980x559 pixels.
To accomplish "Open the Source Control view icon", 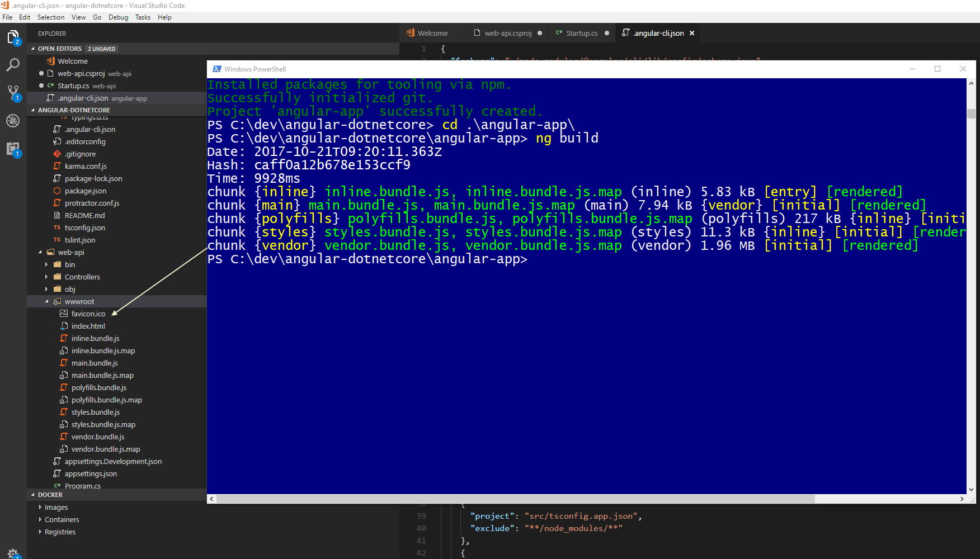I will coord(13,93).
